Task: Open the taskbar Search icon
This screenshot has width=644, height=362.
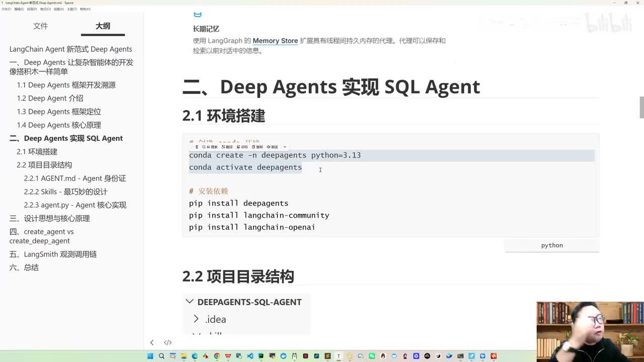Action: click(x=162, y=356)
